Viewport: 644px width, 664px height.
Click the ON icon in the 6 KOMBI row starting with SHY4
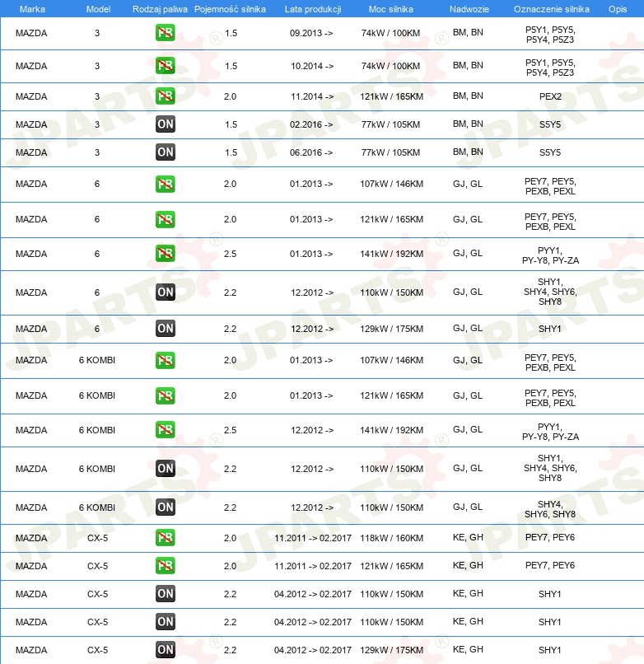pyautogui.click(x=166, y=507)
